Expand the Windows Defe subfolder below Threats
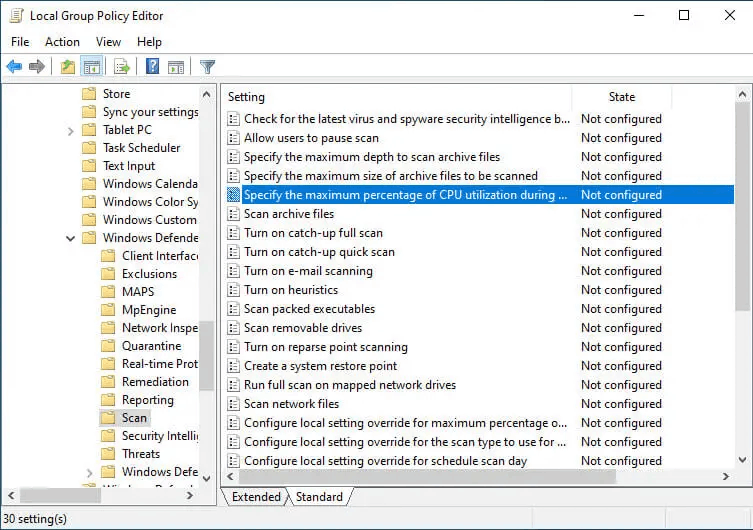 point(89,472)
